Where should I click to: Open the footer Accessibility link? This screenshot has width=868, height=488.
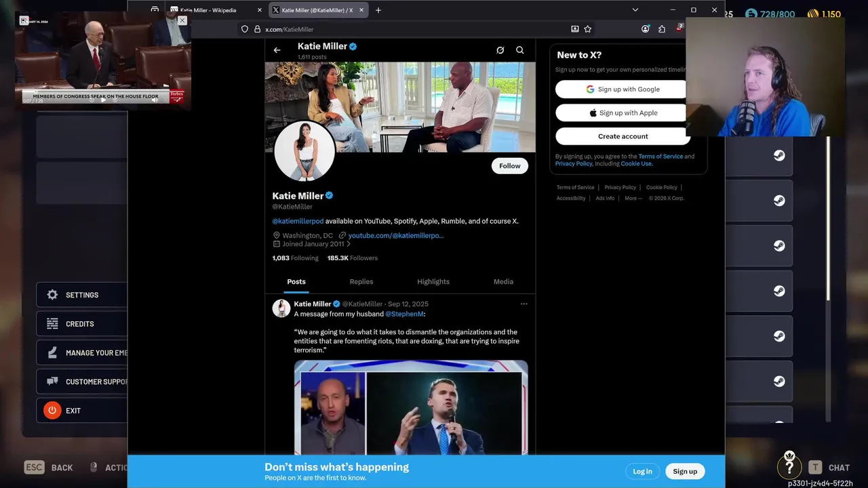[571, 199]
